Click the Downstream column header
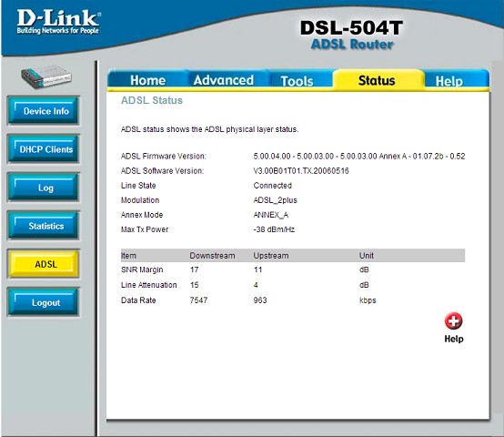This screenshot has height=437, width=504. (x=212, y=256)
